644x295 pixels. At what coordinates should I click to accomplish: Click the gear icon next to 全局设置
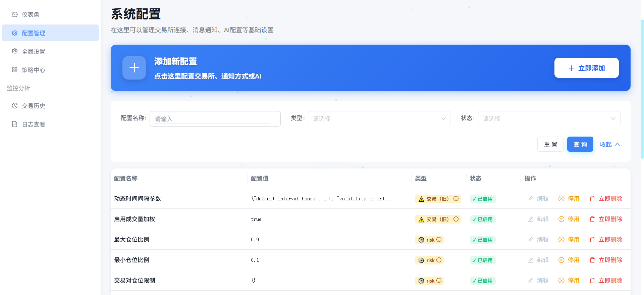tap(15, 51)
